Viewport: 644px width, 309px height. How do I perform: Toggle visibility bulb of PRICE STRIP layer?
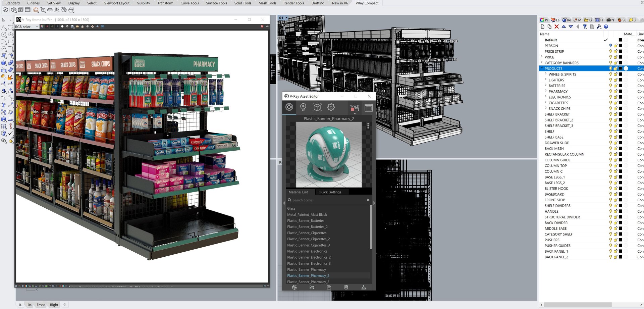click(610, 51)
